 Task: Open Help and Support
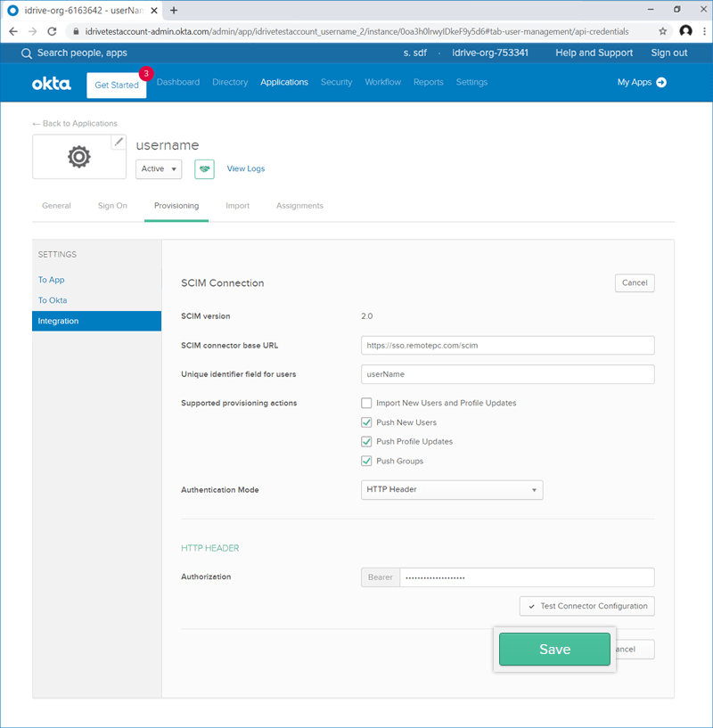(594, 53)
